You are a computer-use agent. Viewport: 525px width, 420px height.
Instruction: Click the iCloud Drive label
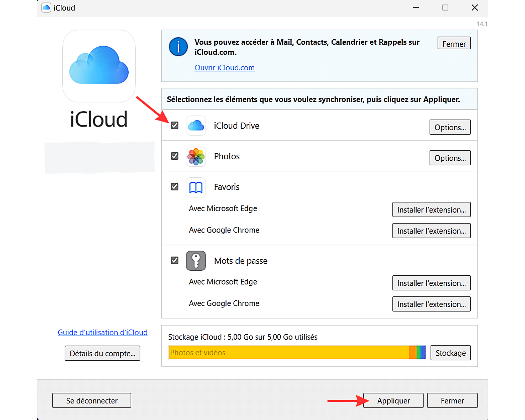click(237, 126)
